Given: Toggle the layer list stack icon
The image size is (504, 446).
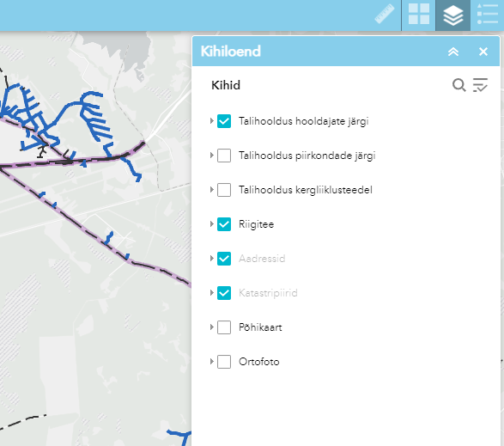Looking at the screenshot, I should 452,15.
